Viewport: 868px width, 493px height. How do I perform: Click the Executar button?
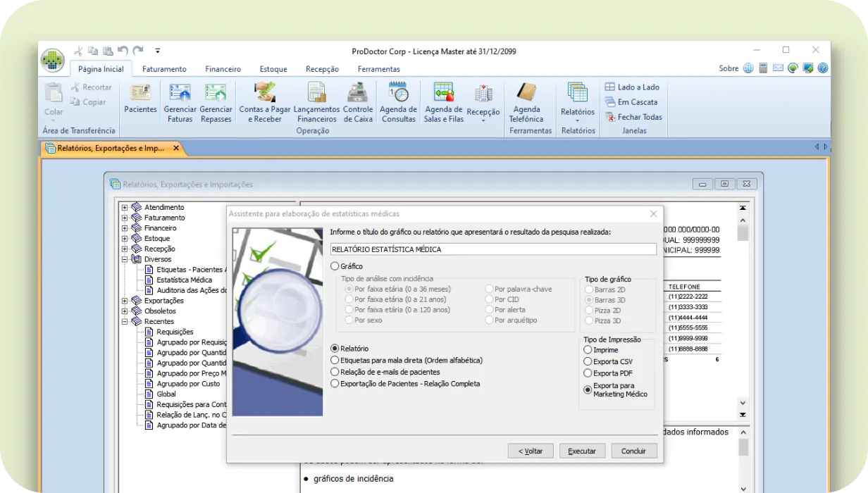582,451
